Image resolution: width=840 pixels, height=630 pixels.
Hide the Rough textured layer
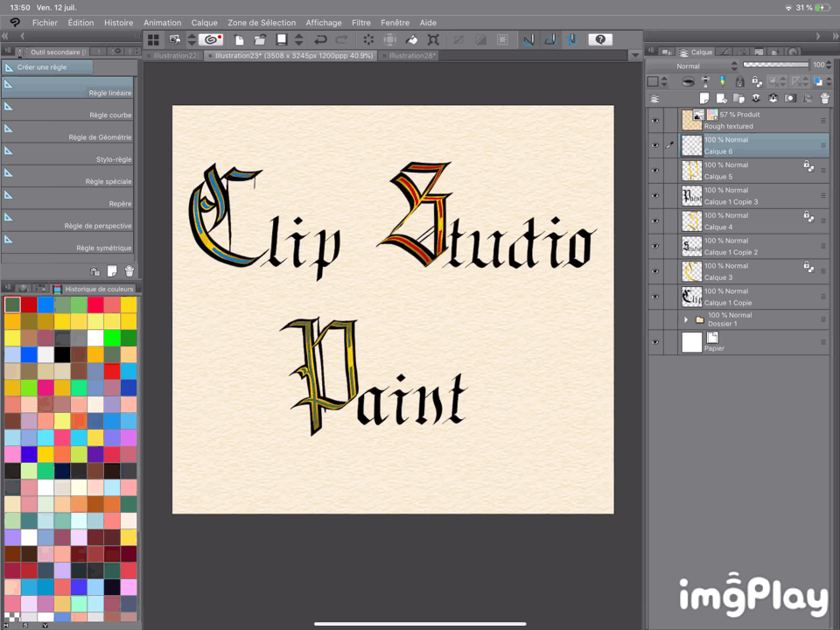tap(655, 121)
